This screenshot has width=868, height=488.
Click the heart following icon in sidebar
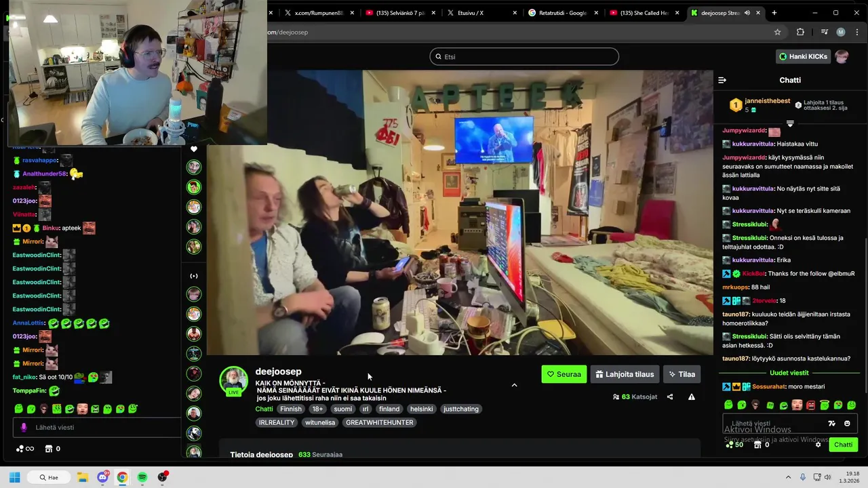tap(194, 149)
